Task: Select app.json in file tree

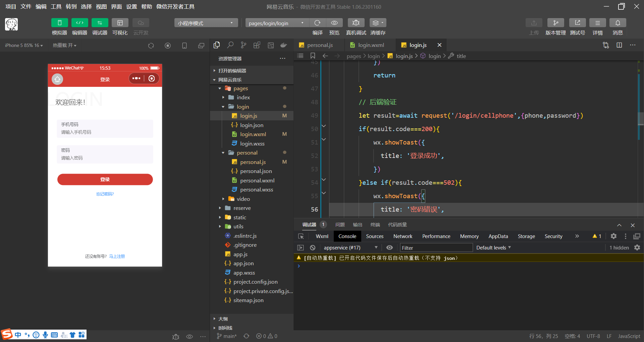Action: point(252,264)
